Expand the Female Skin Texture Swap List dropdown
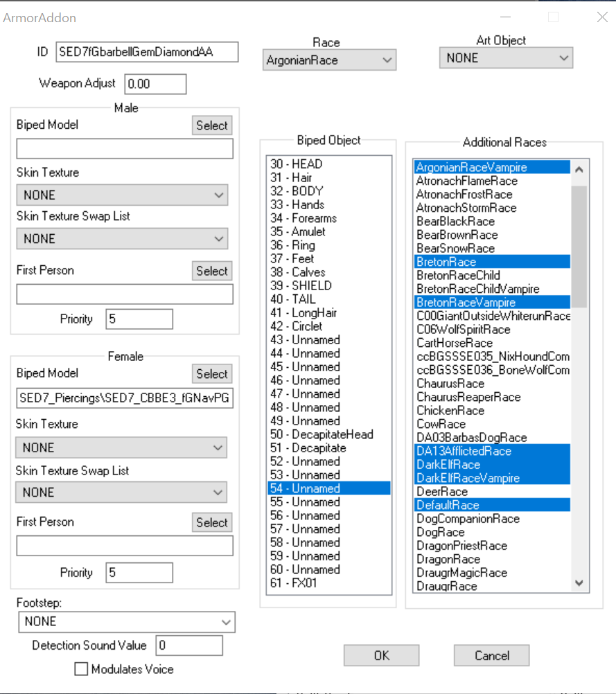 click(121, 492)
